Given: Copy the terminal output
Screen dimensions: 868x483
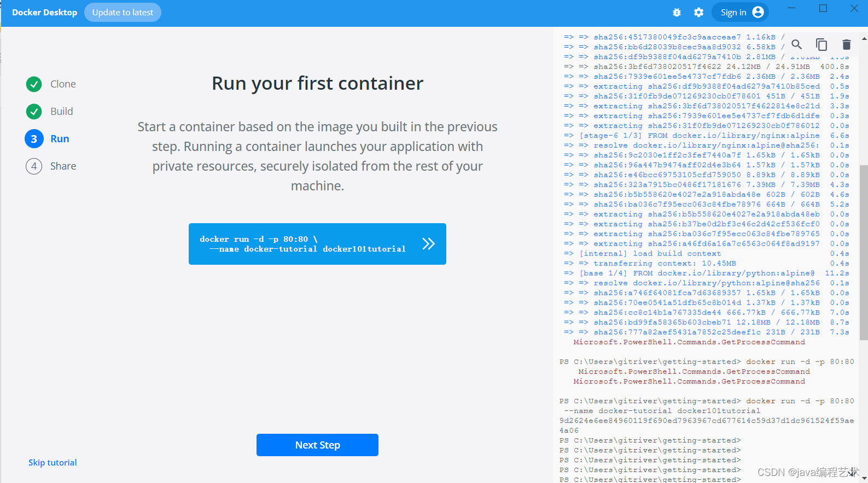Looking at the screenshot, I should [x=822, y=44].
